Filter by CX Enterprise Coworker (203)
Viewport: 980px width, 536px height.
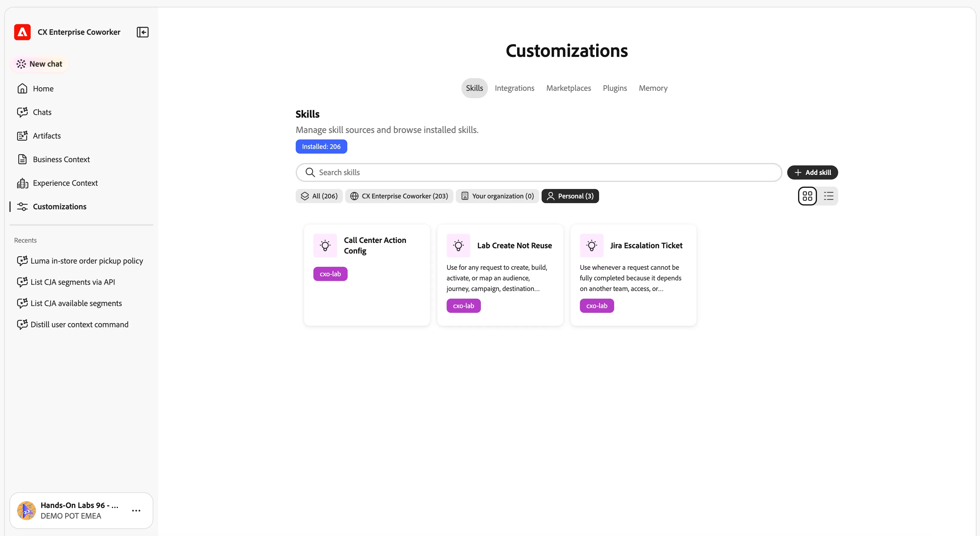pos(399,196)
